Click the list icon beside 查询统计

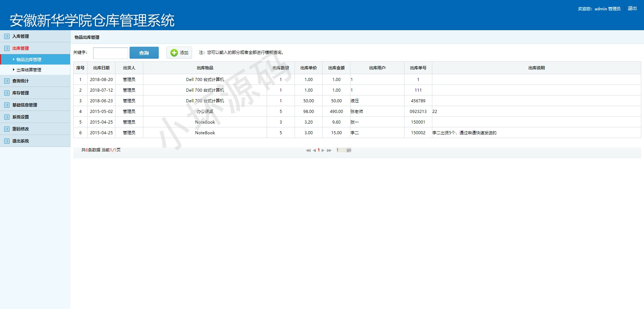point(7,81)
